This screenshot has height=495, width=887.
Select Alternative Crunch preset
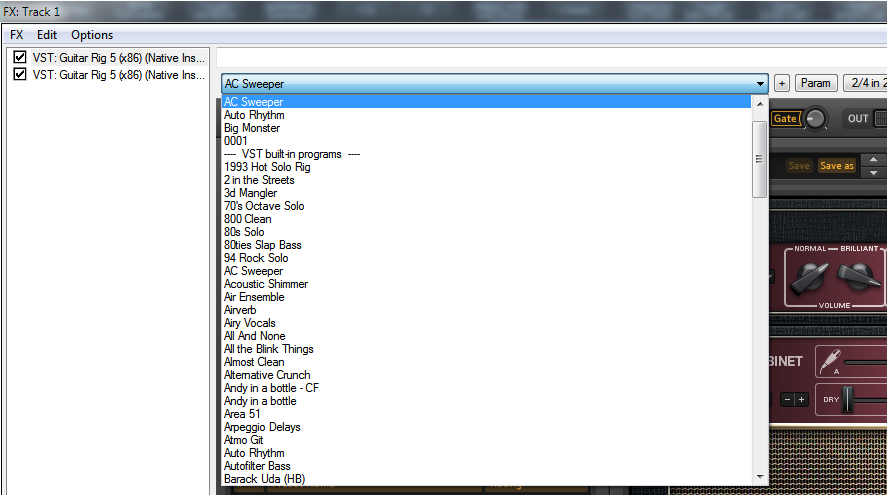tap(486, 375)
